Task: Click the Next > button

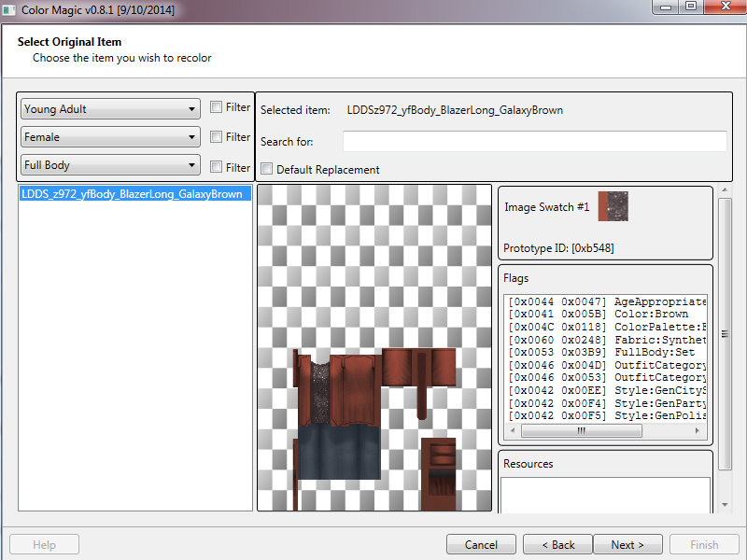Action: [x=627, y=544]
